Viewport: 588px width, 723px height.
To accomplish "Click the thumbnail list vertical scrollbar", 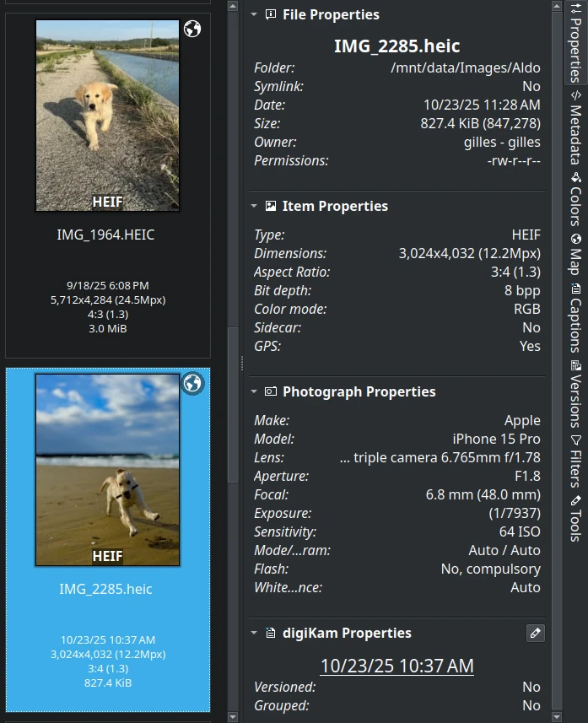I will click(234, 405).
